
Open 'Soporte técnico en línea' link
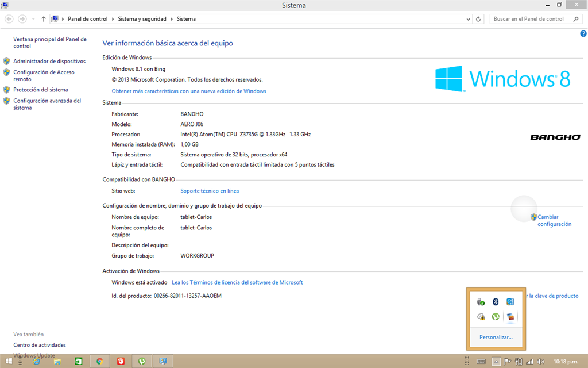tap(210, 191)
